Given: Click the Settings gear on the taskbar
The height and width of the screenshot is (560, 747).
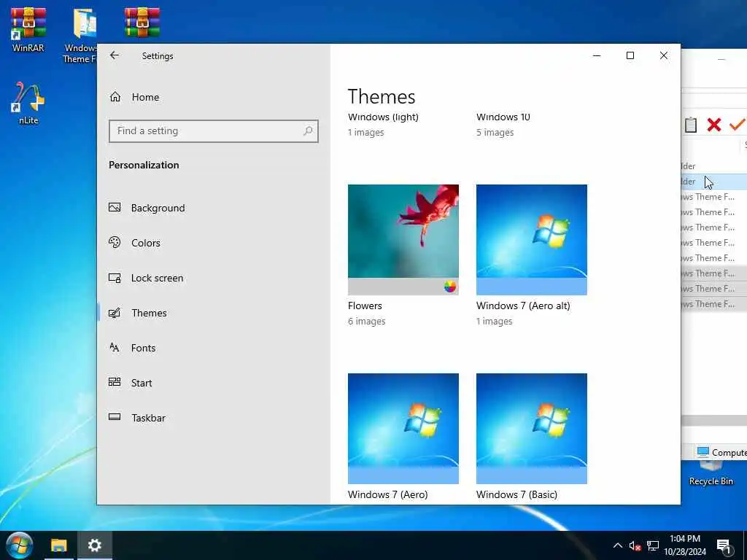Looking at the screenshot, I should click(94, 545).
